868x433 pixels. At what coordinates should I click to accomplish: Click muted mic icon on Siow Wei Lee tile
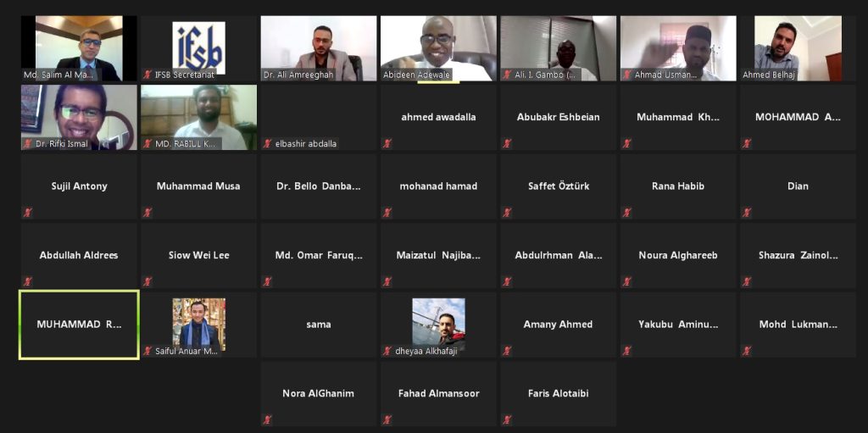[x=147, y=281]
